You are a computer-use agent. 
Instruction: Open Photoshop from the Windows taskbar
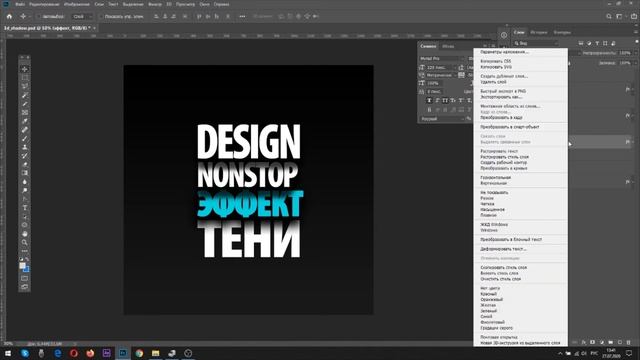tap(123, 353)
